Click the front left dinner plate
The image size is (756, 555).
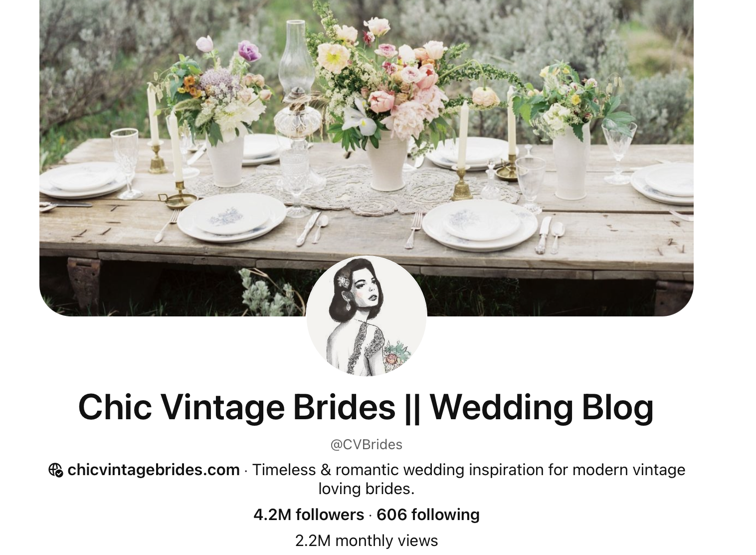232,217
